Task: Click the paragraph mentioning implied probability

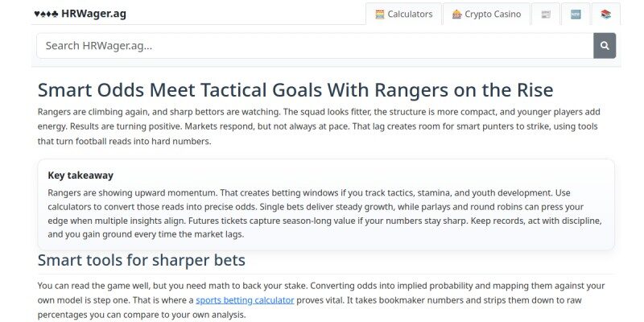Action: pos(321,300)
